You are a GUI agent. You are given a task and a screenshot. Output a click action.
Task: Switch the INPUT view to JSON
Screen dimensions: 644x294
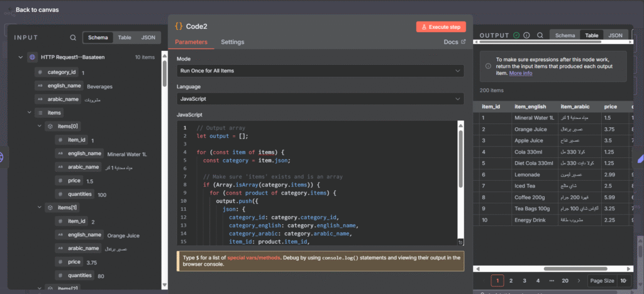click(148, 38)
